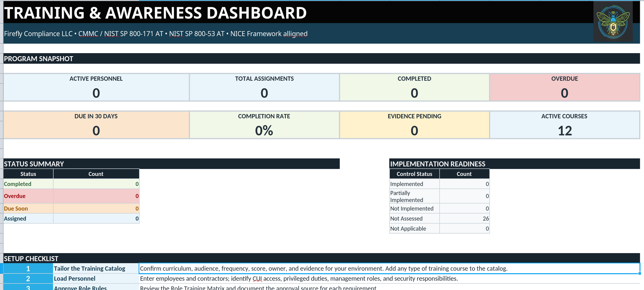The image size is (644, 290).
Task: Click the Status column header cell
Action: click(28, 174)
